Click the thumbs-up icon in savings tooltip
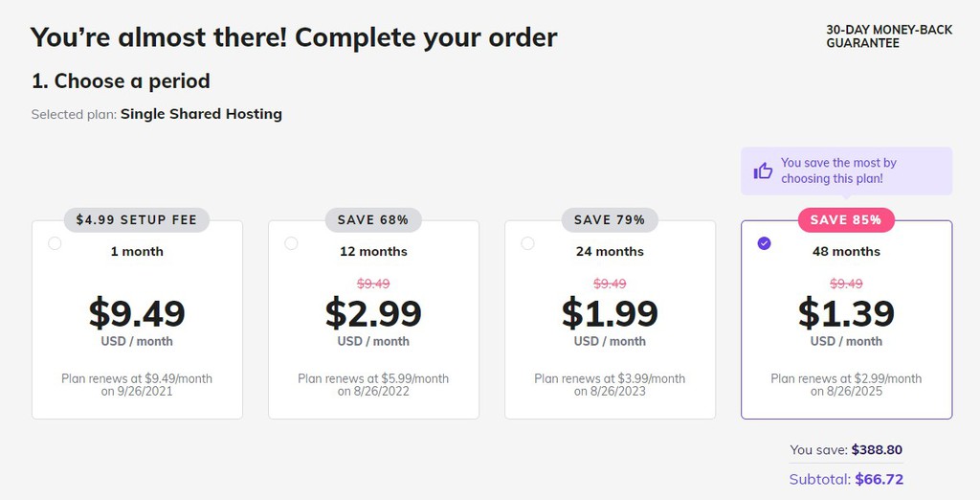Viewport: 980px width, 500px height. pos(763,170)
